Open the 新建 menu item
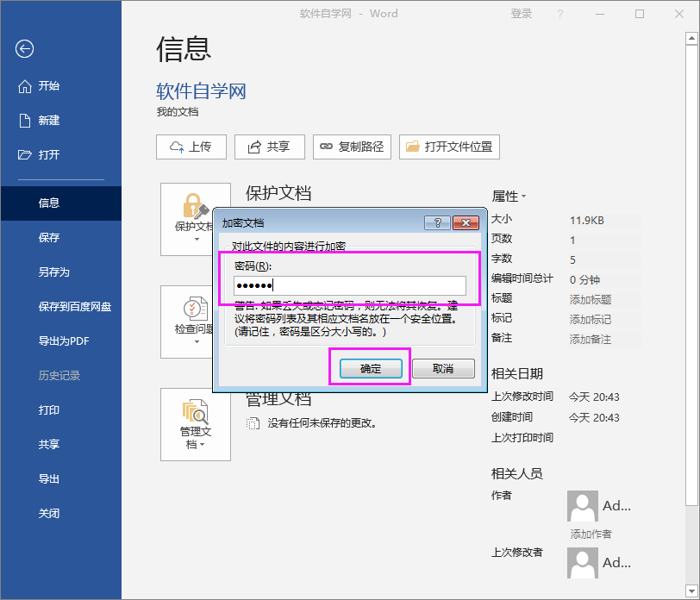The image size is (700, 600). 49,120
